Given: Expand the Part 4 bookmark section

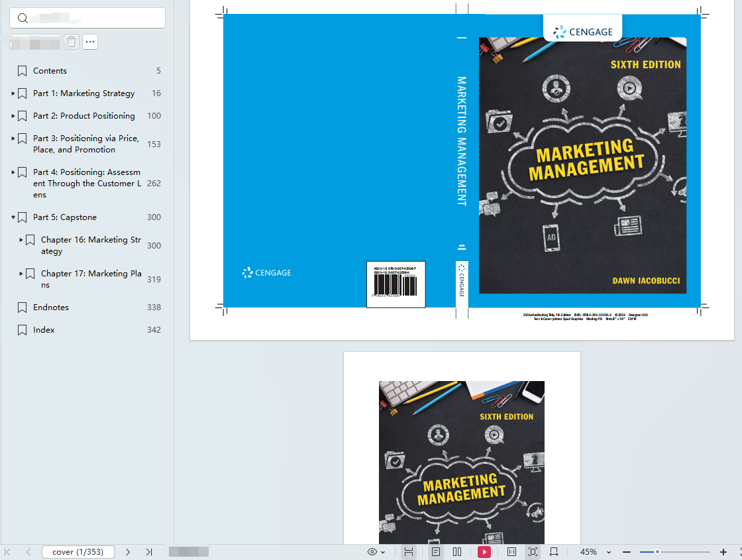Looking at the screenshot, I should [13, 172].
